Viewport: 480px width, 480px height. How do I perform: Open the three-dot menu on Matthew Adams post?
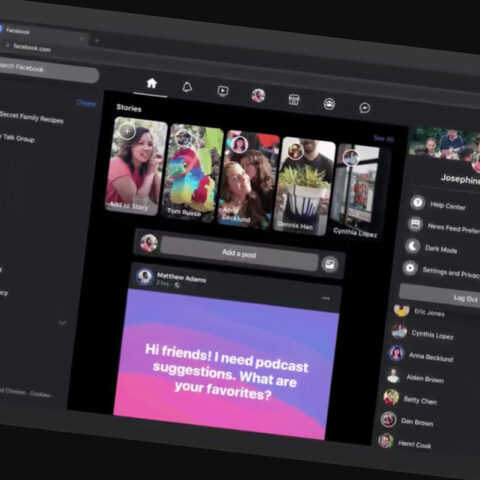point(326,298)
